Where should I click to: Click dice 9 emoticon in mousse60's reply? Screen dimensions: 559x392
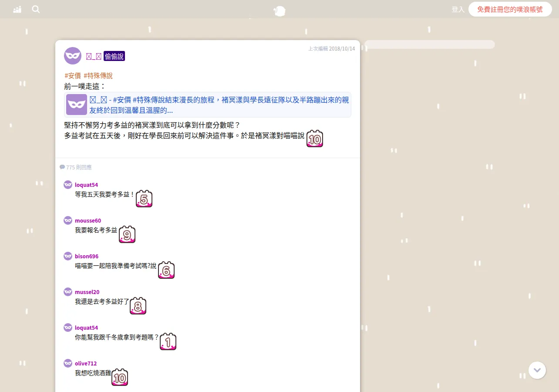[x=127, y=234]
